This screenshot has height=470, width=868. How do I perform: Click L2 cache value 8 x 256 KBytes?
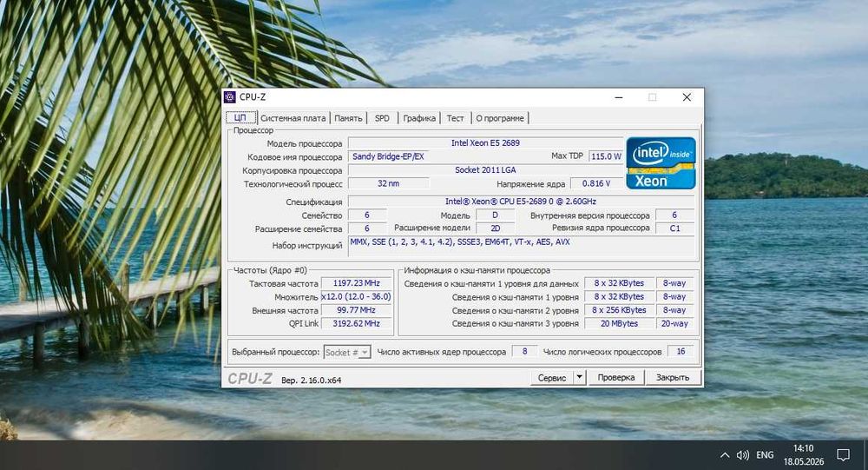[x=619, y=310]
